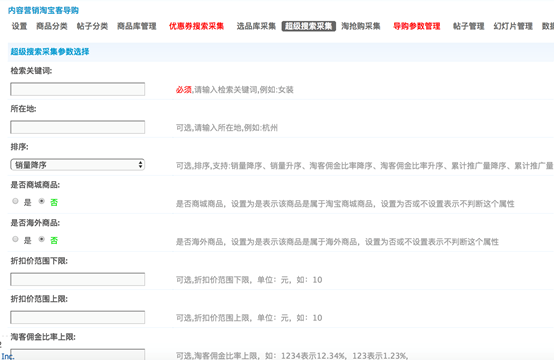
Task: Click the 排序 field label
Action: [19, 147]
